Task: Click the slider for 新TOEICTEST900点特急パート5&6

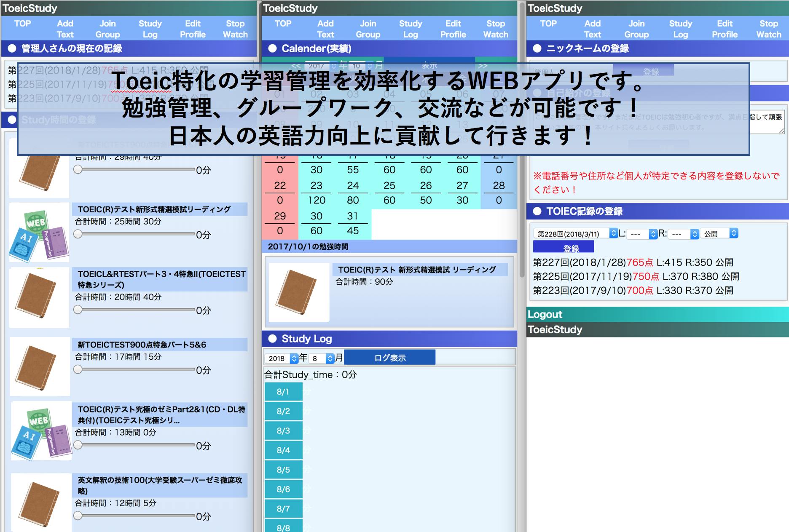Action: click(x=134, y=369)
